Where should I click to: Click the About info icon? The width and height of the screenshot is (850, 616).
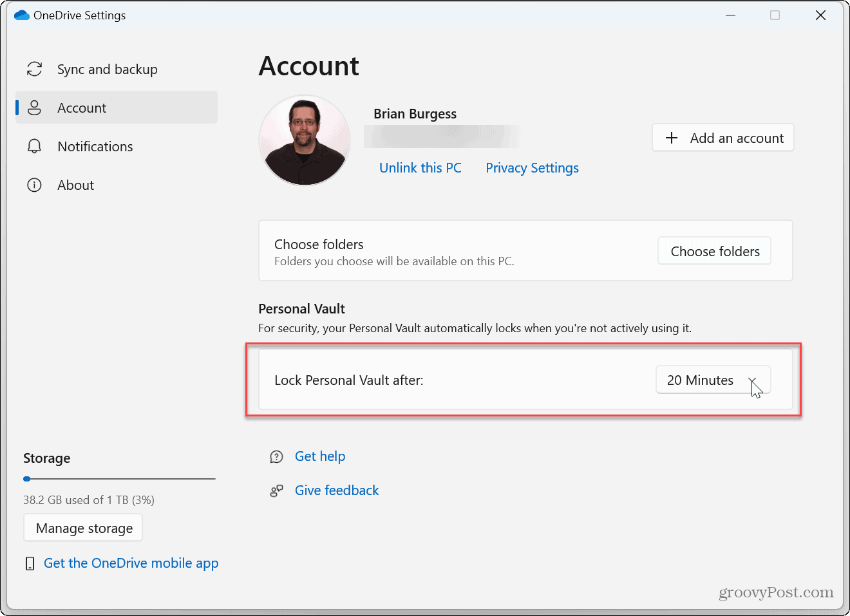pyautogui.click(x=35, y=185)
